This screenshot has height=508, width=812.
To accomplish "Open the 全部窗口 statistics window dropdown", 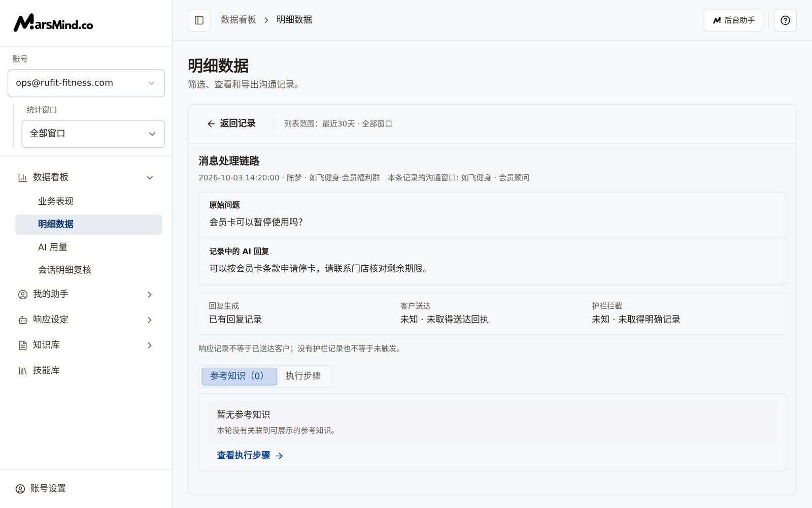I will point(93,134).
